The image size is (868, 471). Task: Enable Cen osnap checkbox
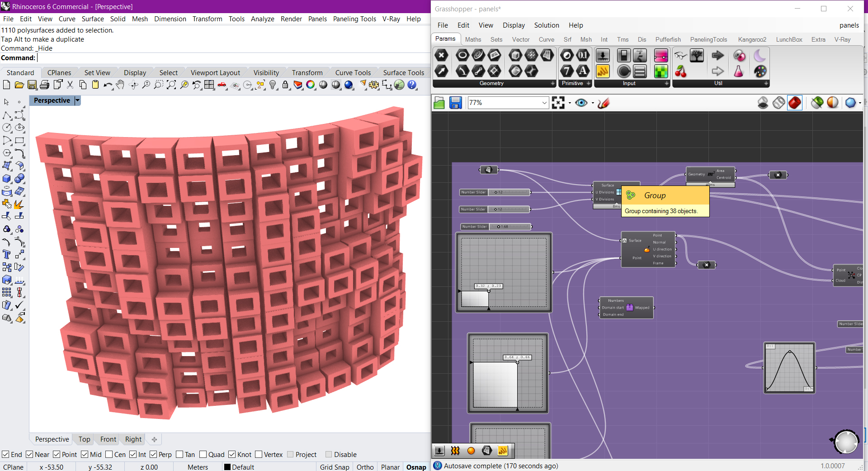click(109, 454)
